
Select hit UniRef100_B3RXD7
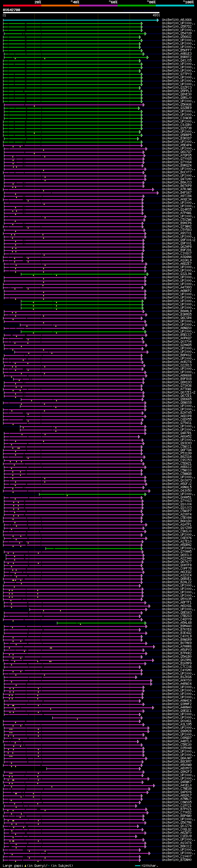pos(177,139)
